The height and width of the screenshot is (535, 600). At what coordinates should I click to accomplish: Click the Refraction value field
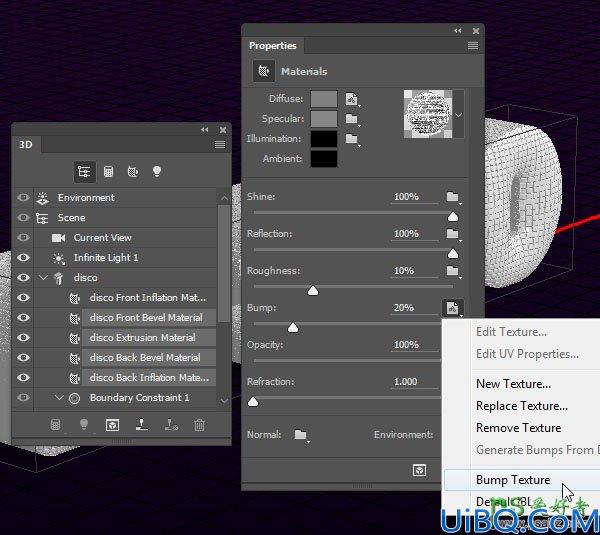(414, 382)
